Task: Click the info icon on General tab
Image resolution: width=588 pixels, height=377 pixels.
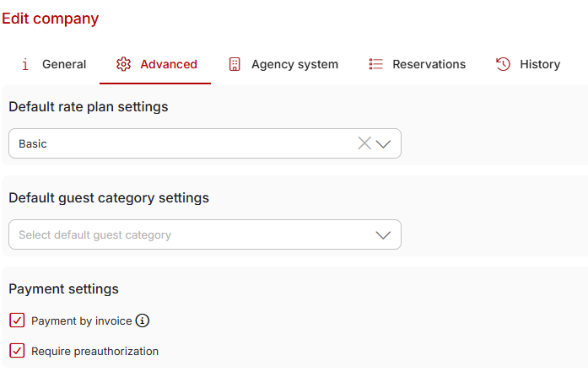Action: pyautogui.click(x=25, y=64)
